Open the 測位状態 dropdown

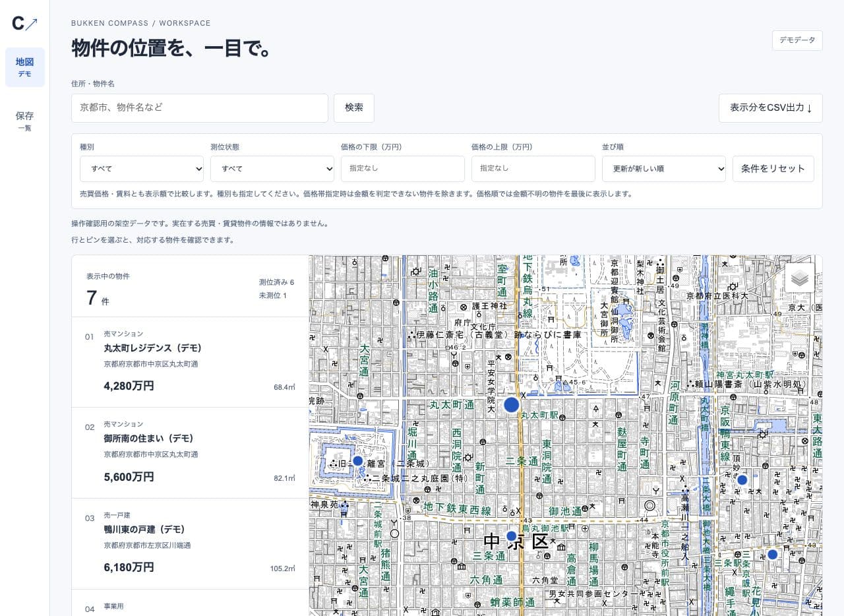coord(272,169)
